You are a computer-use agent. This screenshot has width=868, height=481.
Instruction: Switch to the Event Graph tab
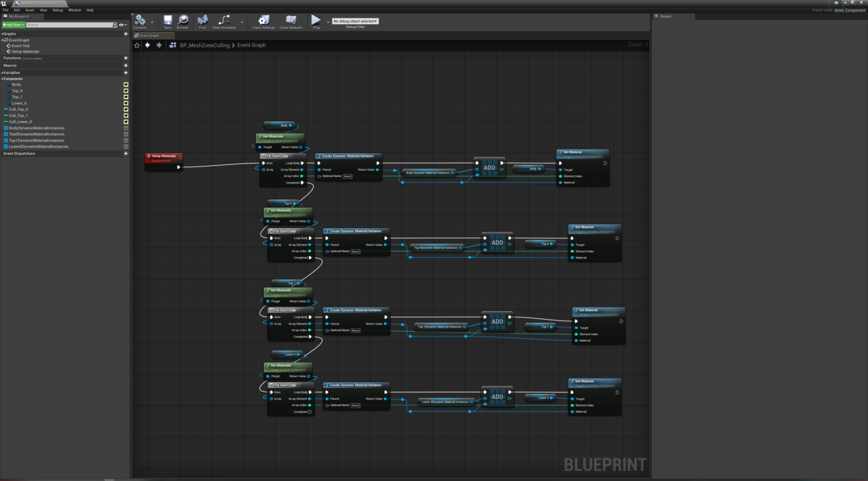149,35
